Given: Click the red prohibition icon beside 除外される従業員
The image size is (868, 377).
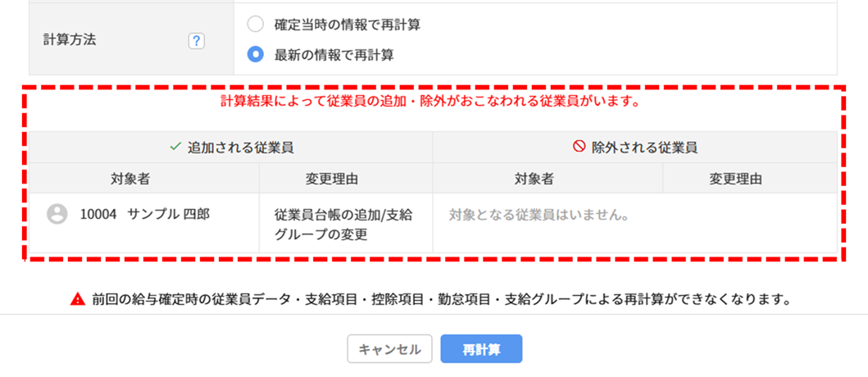Looking at the screenshot, I should [x=579, y=148].
